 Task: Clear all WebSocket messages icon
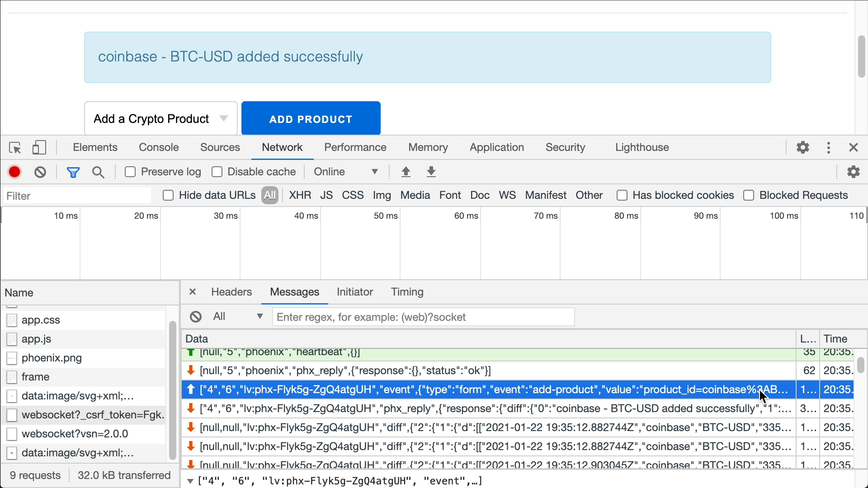pos(196,317)
